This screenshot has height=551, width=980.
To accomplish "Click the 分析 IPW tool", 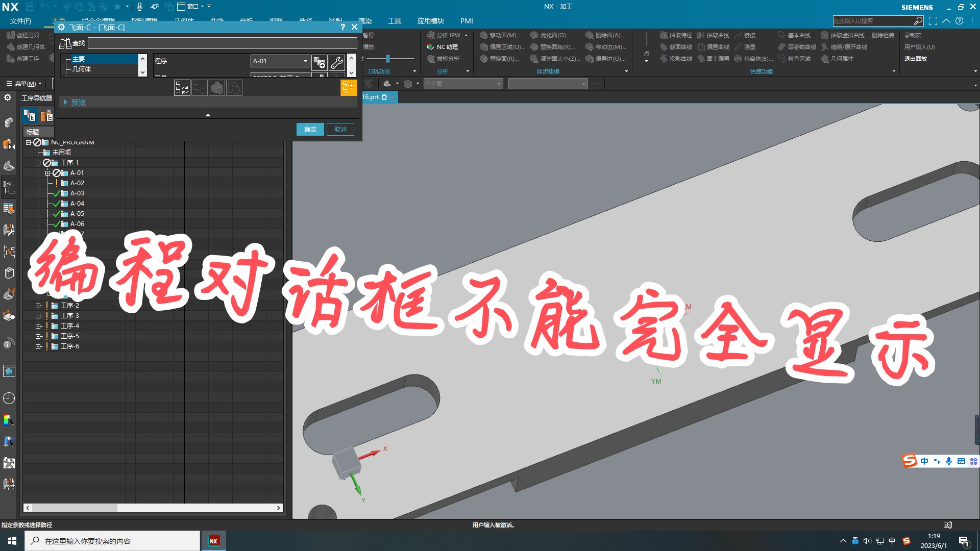I will (x=444, y=35).
